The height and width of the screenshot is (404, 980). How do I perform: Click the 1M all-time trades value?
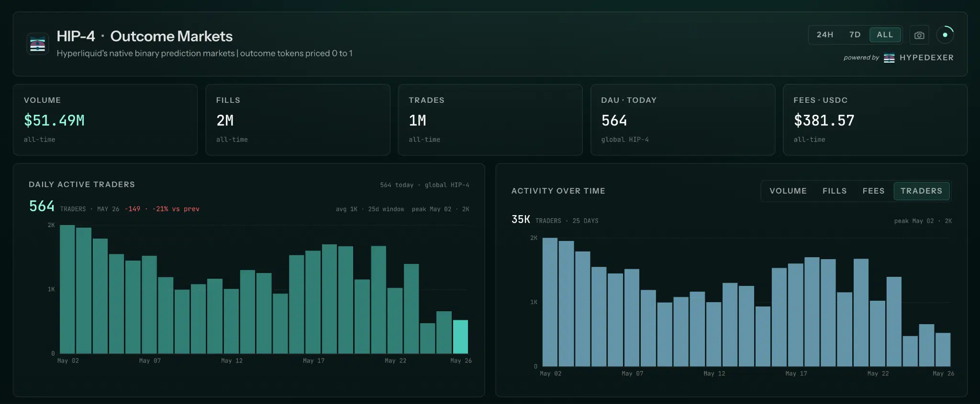click(417, 120)
